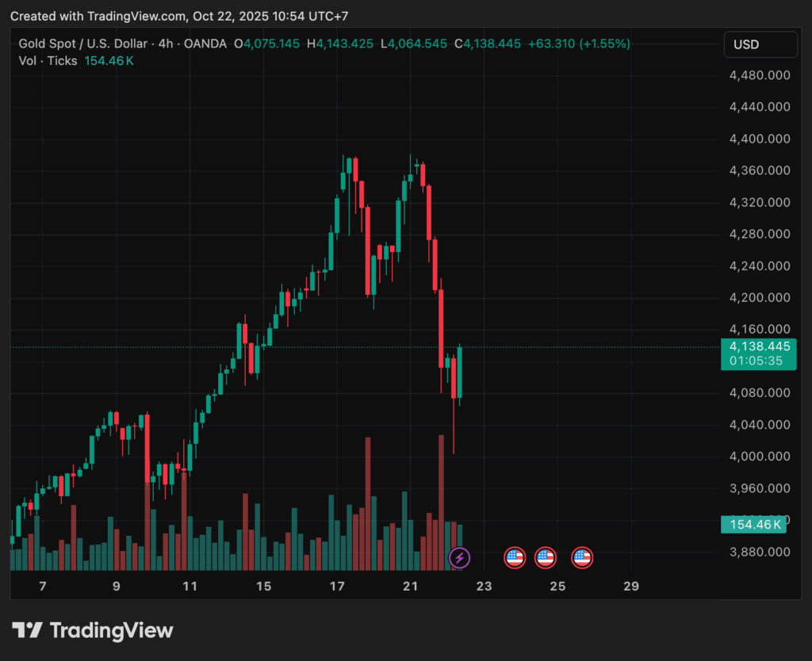The width and height of the screenshot is (812, 661).
Task: Click the rightmost US flag event icon
Action: tap(583, 558)
